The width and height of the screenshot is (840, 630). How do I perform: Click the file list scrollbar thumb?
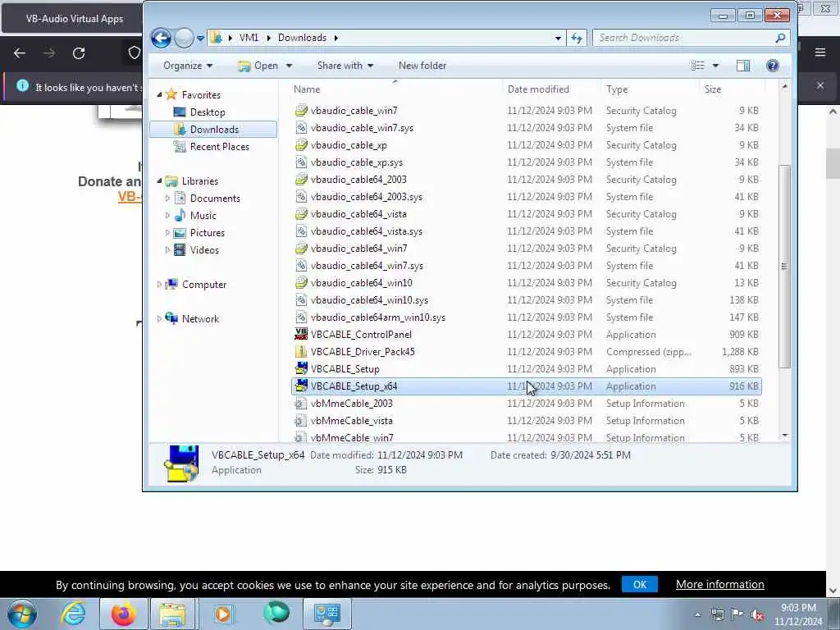(x=784, y=267)
